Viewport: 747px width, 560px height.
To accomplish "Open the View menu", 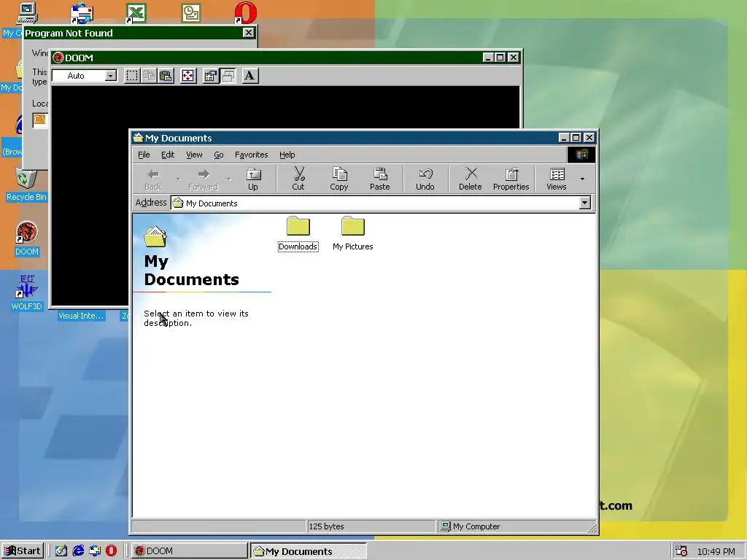I will pyautogui.click(x=194, y=155).
